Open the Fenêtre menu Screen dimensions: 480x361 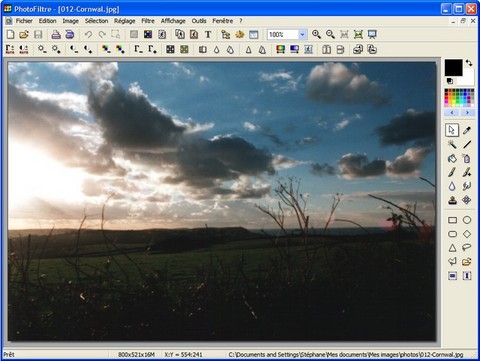(223, 21)
